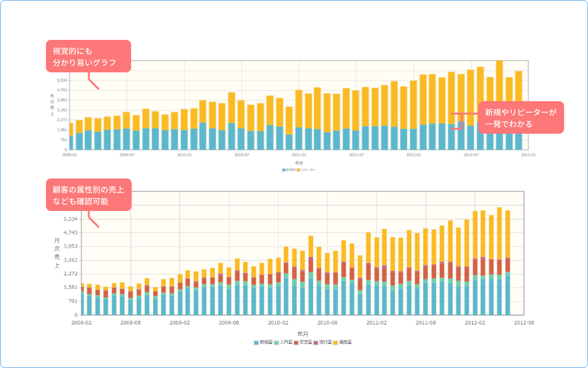Image resolution: width=588 pixels, height=368 pixels.
Task: Click 2,372 on the segment chart's axis
Action: pos(70,274)
